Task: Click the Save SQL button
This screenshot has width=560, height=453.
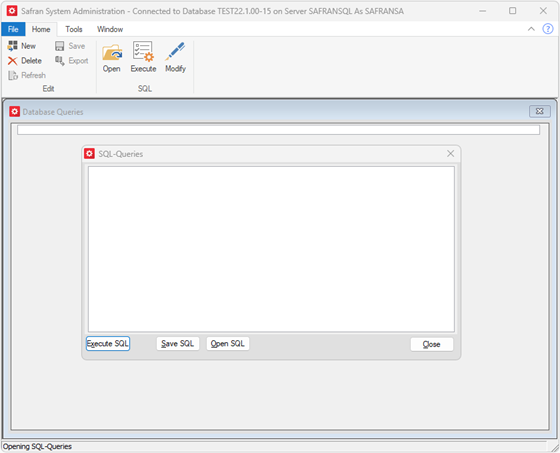Action: (178, 344)
